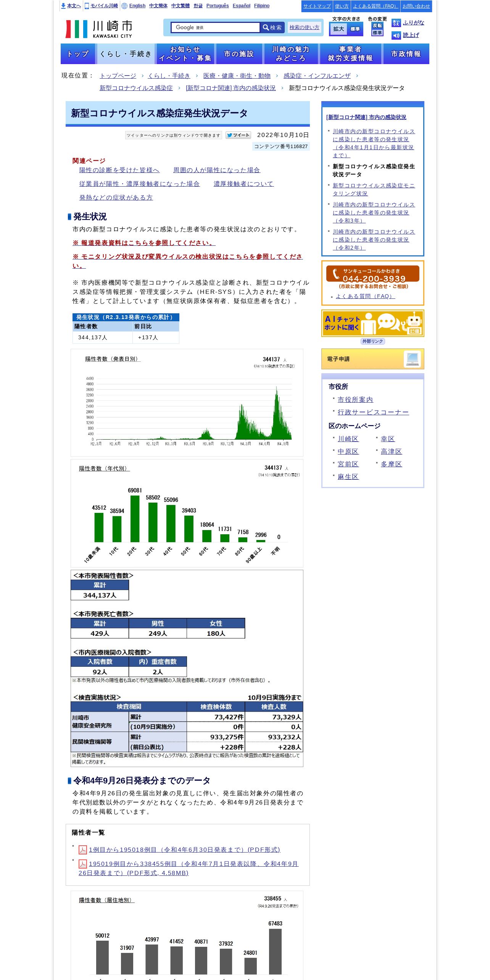
Task: Open the 使い方 header link
Action: pyautogui.click(x=342, y=6)
